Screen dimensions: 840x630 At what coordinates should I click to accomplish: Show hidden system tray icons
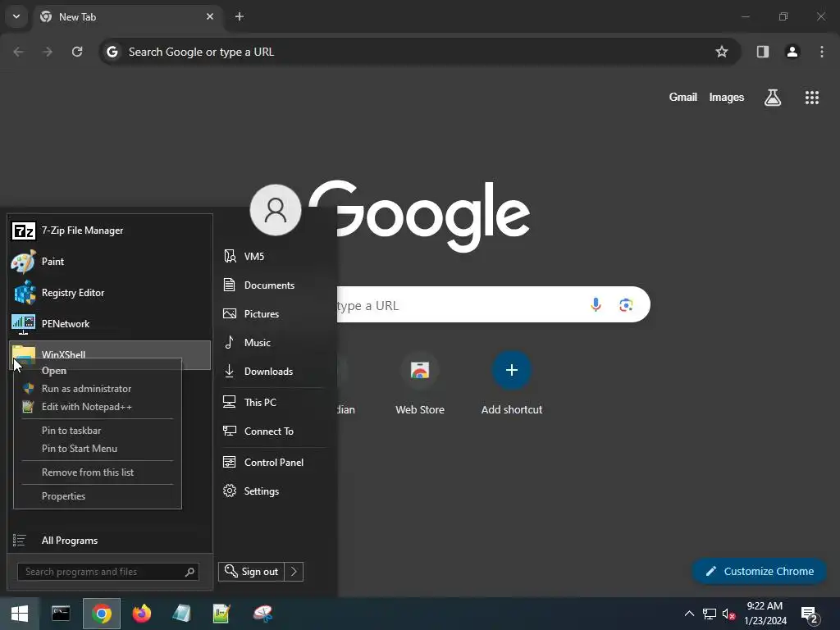point(689,614)
